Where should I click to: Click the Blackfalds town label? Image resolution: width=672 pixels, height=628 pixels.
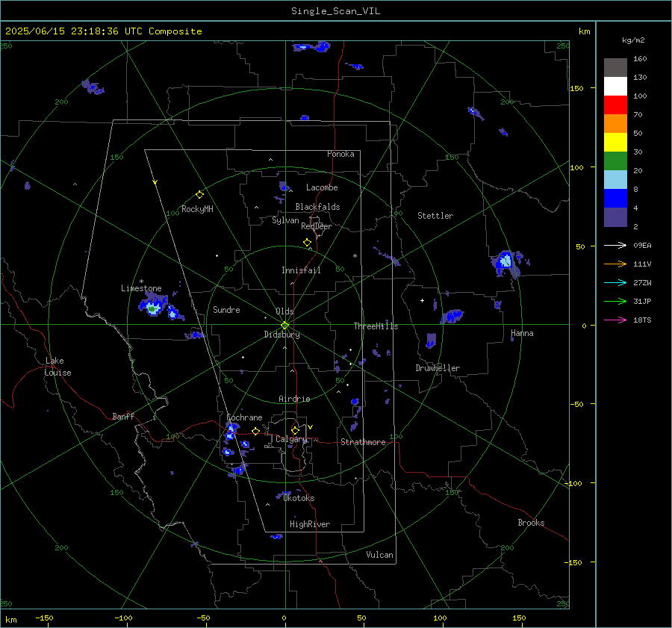tap(317, 207)
